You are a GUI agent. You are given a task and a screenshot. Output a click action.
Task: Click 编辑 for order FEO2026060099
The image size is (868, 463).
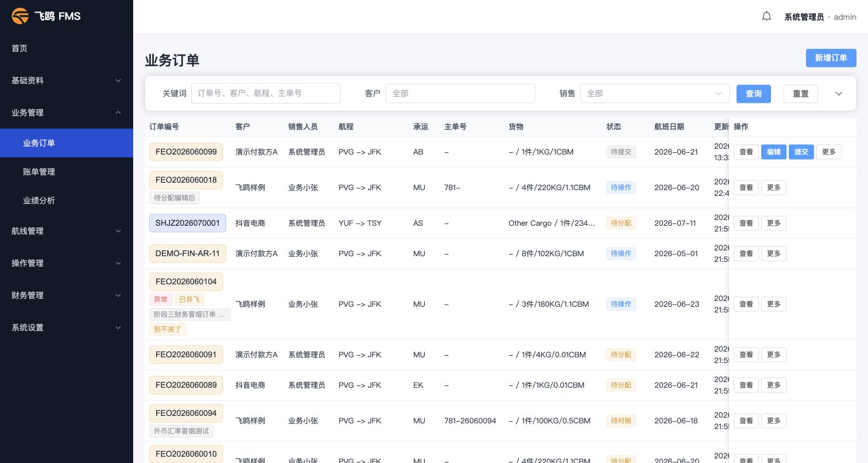point(773,152)
